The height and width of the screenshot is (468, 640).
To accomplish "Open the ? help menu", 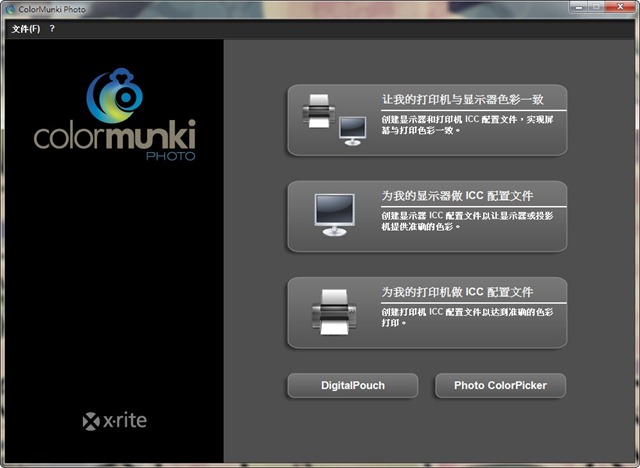I will point(52,29).
